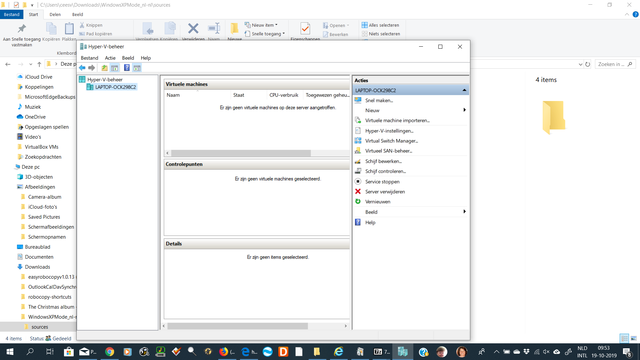This screenshot has width=640, height=360.
Task: Click the Eigenschappen checkmark icon in ribbon
Action: point(305,29)
